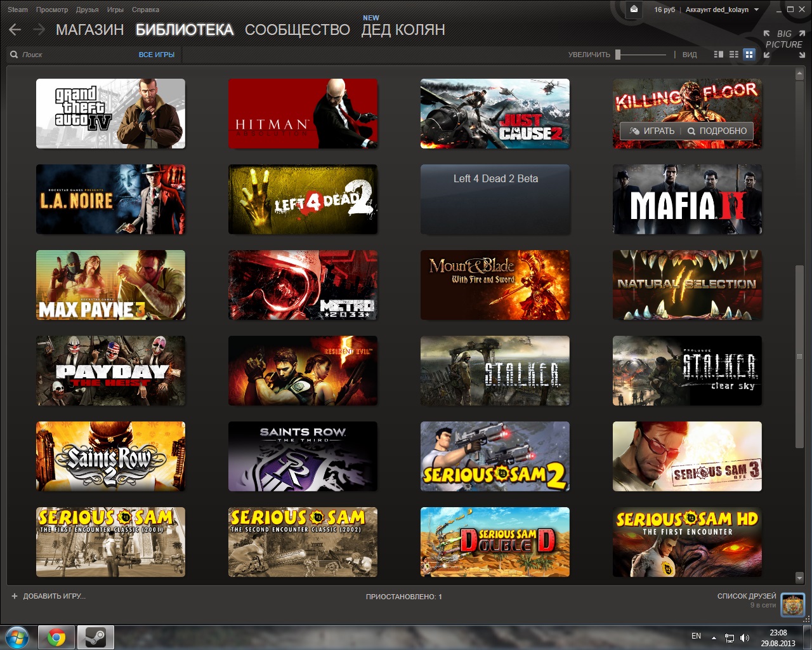Viewport: 812px width, 650px height.
Task: Click ПОДРОБНО on Killing Floor
Action: click(717, 131)
